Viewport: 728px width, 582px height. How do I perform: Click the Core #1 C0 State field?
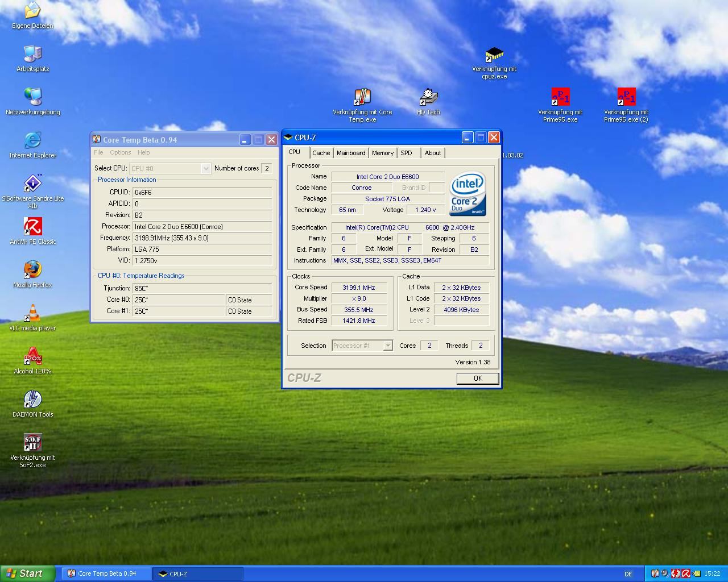pyautogui.click(x=249, y=311)
